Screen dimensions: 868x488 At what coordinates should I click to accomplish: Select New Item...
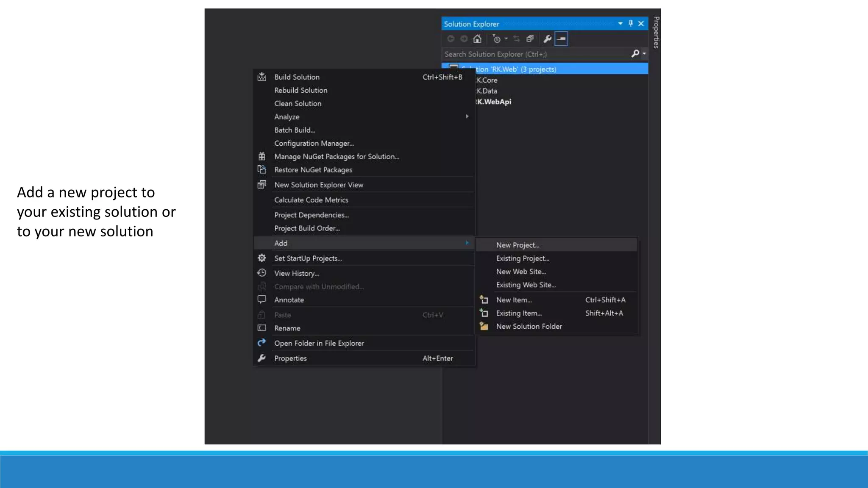click(x=556, y=300)
